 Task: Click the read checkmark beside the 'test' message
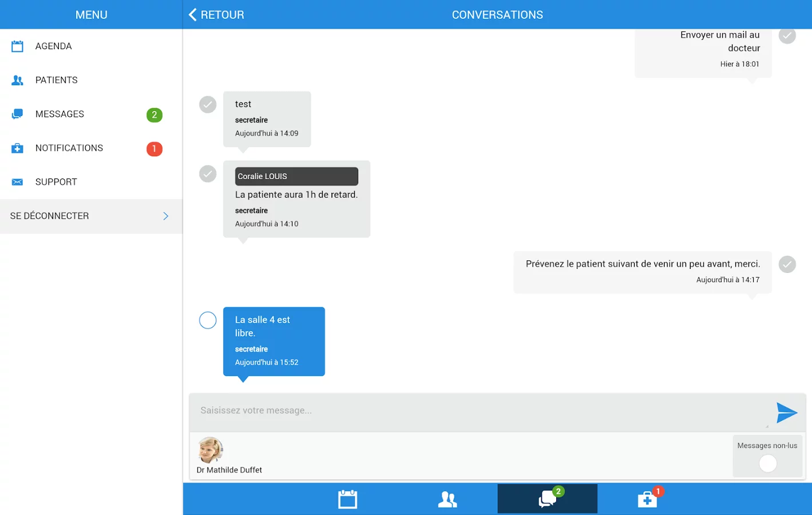coord(207,104)
